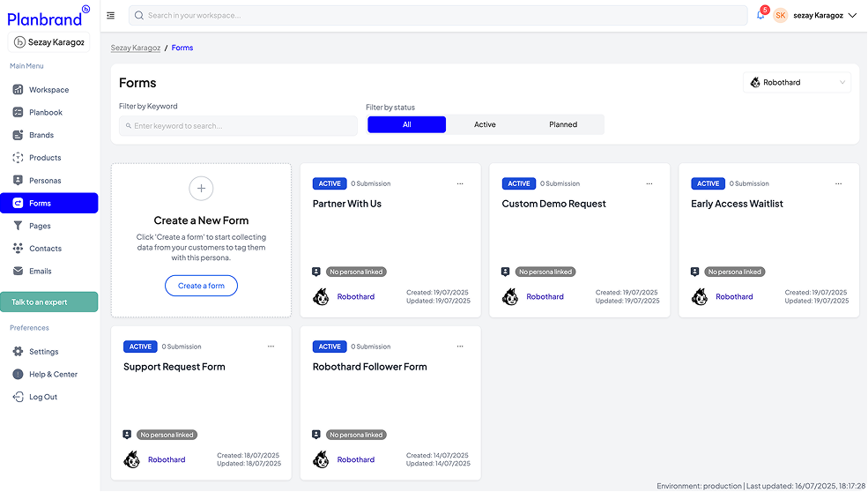The image size is (868, 492).
Task: Filter forms by Planned status
Action: 563,124
